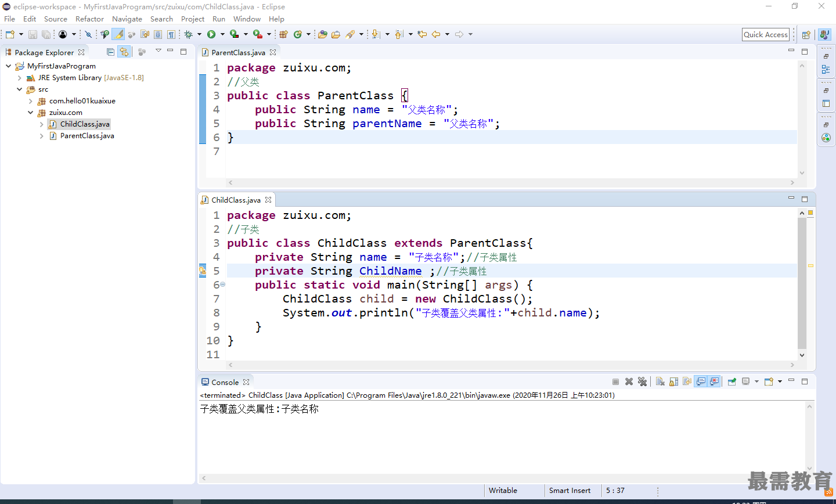Click the Previous Annotation icon
This screenshot has height=504, width=836.
tap(399, 34)
